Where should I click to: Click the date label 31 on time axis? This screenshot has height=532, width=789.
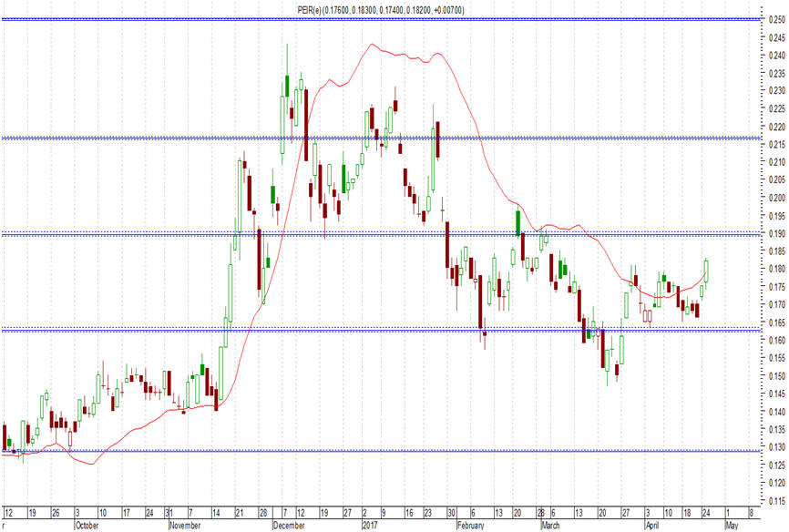click(169, 513)
